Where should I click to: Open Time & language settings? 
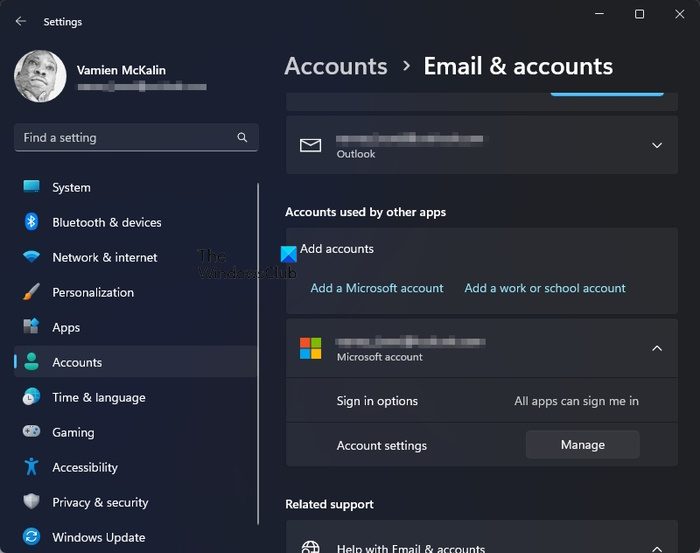click(x=135, y=397)
